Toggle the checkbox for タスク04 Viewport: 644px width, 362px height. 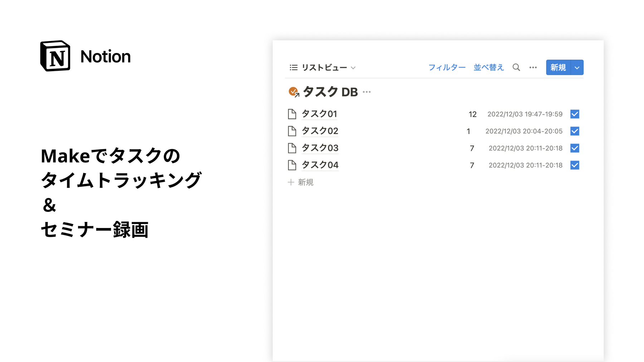[575, 165]
